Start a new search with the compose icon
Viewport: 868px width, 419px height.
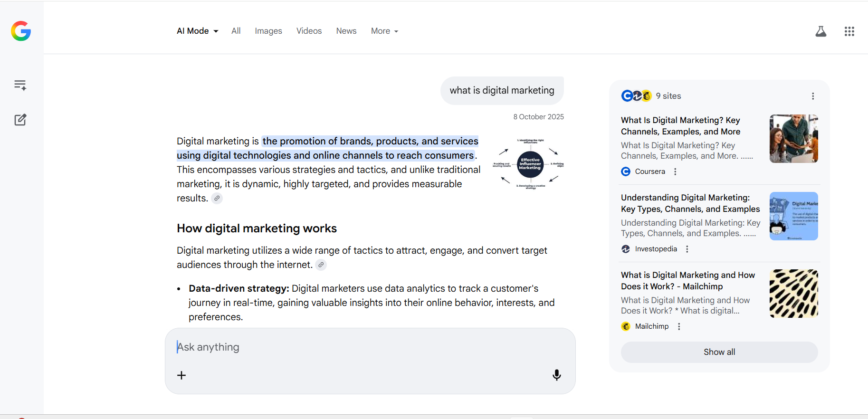pos(20,120)
